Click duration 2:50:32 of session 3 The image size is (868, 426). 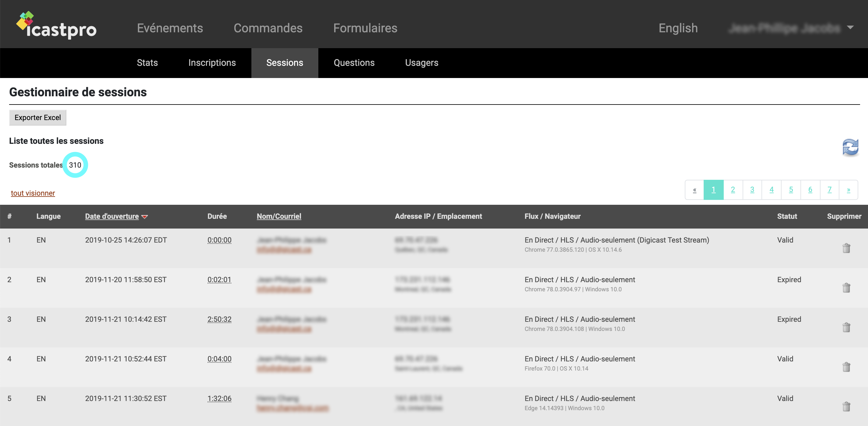click(219, 319)
